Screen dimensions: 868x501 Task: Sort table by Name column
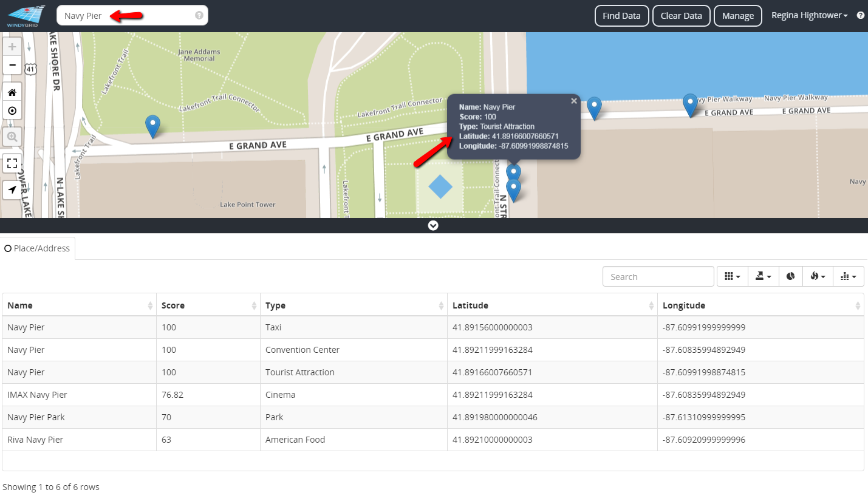pyautogui.click(x=79, y=305)
